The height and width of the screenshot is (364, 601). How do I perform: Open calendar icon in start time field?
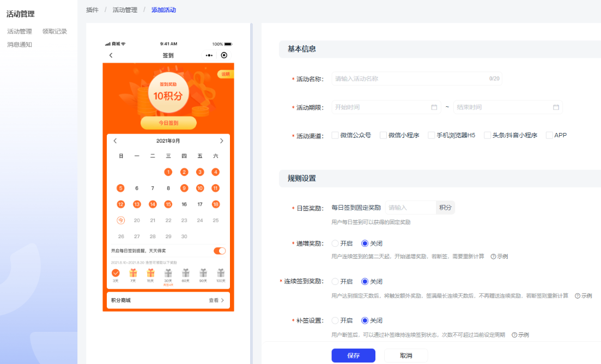(x=434, y=107)
